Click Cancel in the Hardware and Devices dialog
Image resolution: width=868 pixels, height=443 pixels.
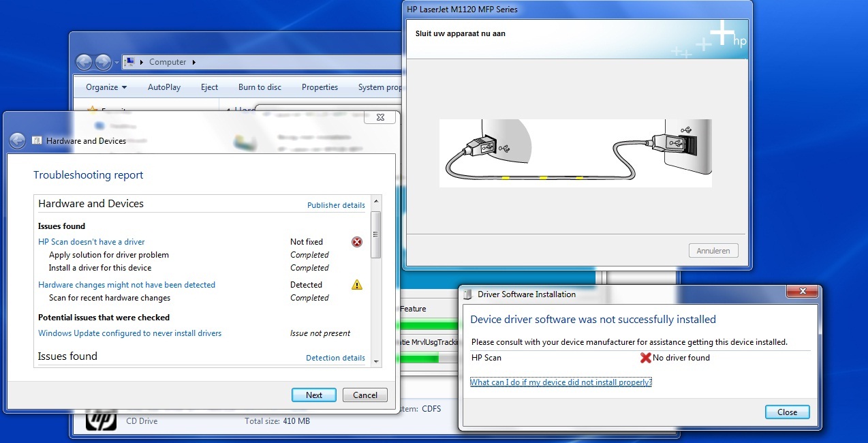(365, 395)
